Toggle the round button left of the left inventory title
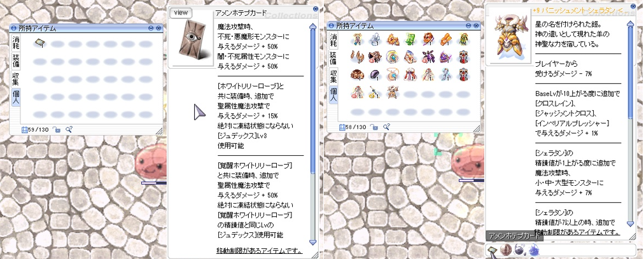 click(13, 29)
